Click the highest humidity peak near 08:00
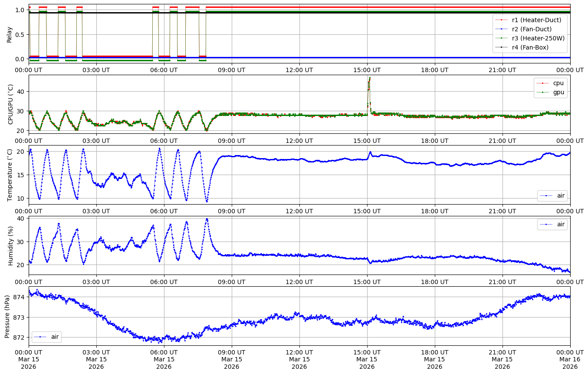The height and width of the screenshot is (374, 588). pos(207,219)
